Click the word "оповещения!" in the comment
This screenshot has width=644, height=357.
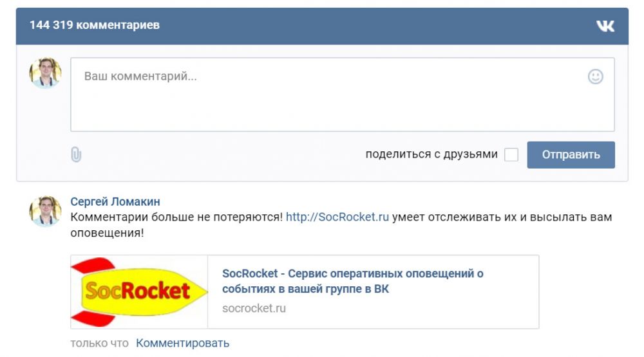[x=107, y=233]
